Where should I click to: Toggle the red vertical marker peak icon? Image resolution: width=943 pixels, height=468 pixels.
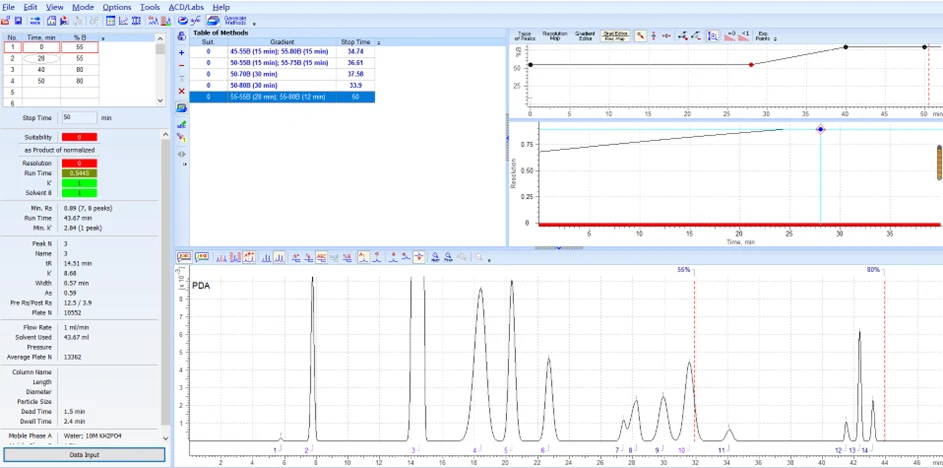pyautogui.click(x=419, y=257)
